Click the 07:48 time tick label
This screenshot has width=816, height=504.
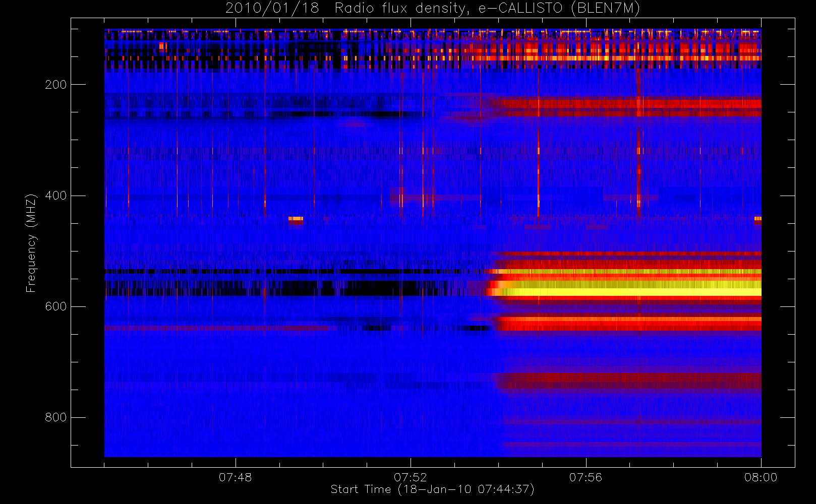236,477
